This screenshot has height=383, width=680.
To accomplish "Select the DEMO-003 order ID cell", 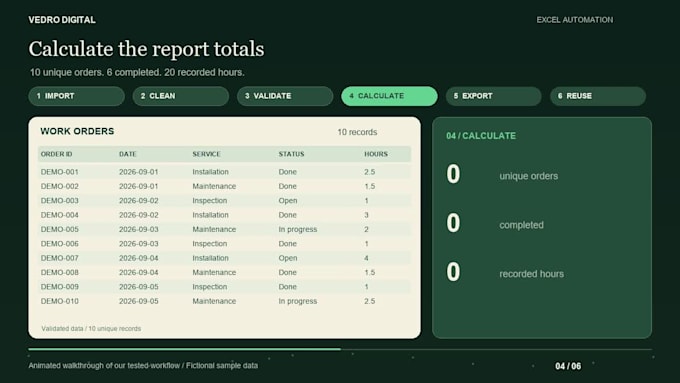I will (x=59, y=200).
